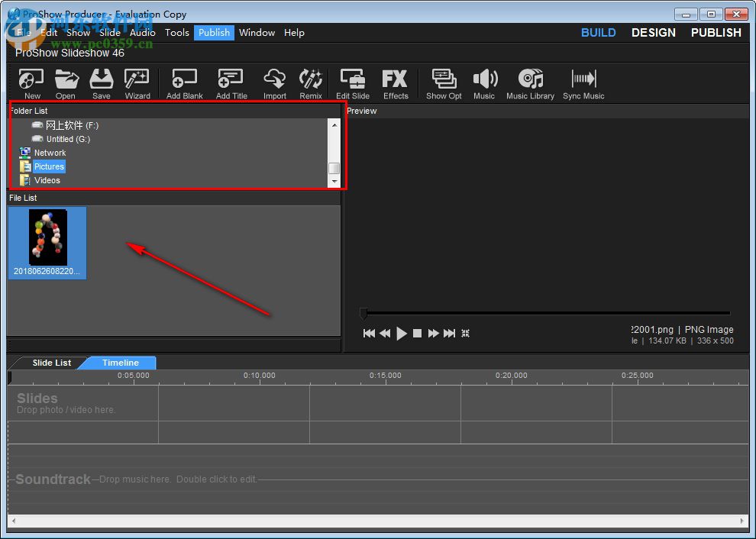This screenshot has height=539, width=756.
Task: Open Show Options via Show Opt icon
Action: 444,82
